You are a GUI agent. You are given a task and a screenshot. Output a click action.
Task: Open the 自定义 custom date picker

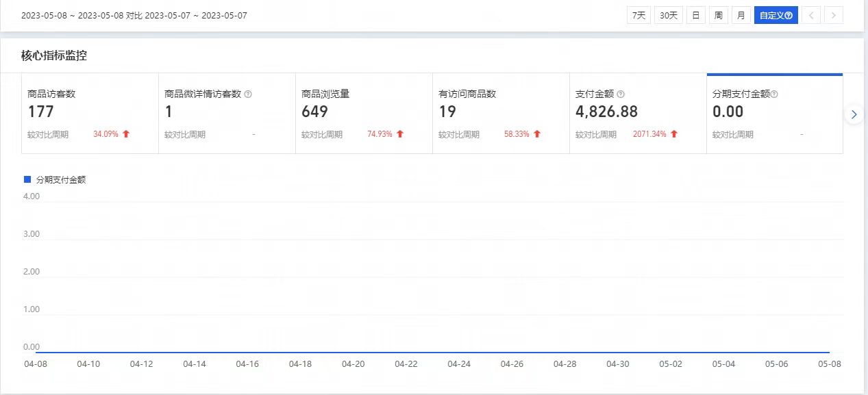[776, 15]
